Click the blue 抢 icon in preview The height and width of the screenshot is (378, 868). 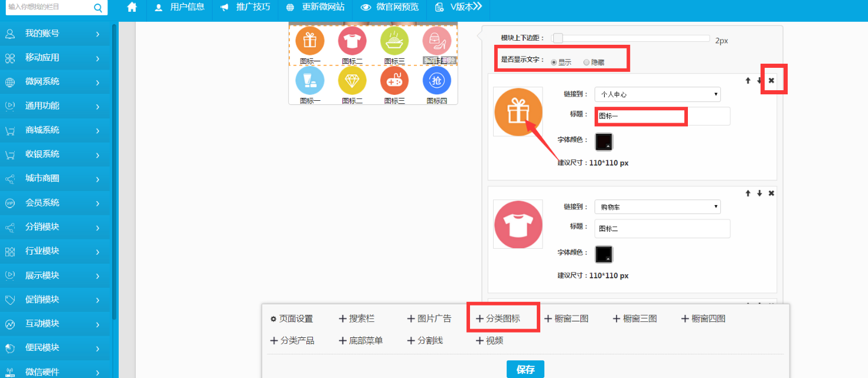[x=436, y=81]
